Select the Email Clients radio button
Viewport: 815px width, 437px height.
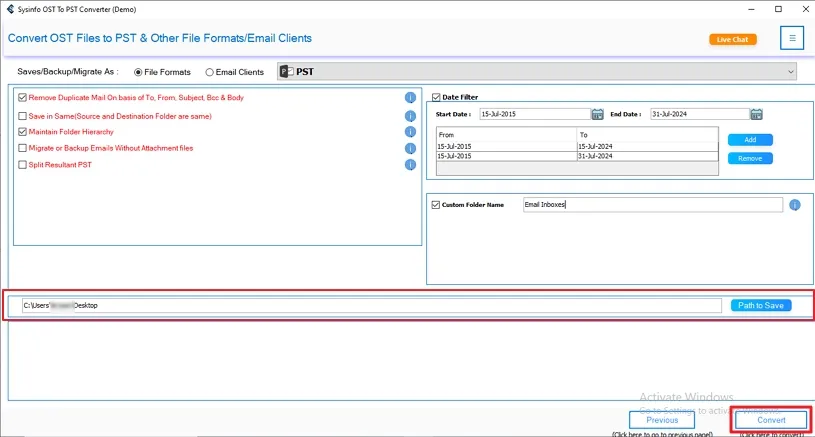point(209,72)
